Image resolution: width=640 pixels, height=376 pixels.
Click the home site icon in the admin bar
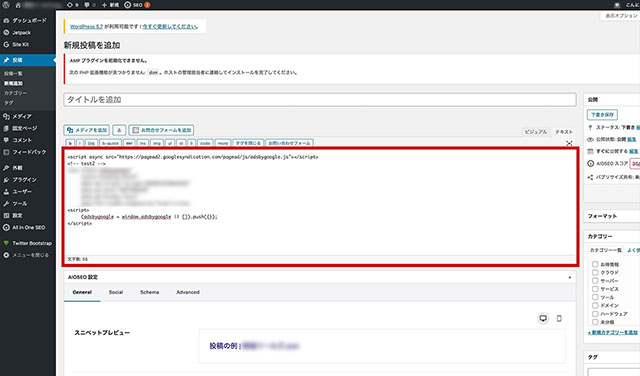click(x=18, y=5)
